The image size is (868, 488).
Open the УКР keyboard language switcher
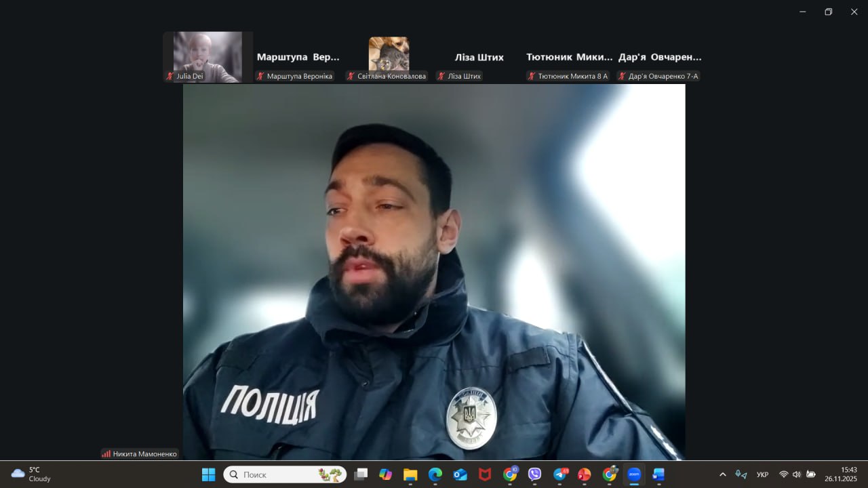pos(762,474)
